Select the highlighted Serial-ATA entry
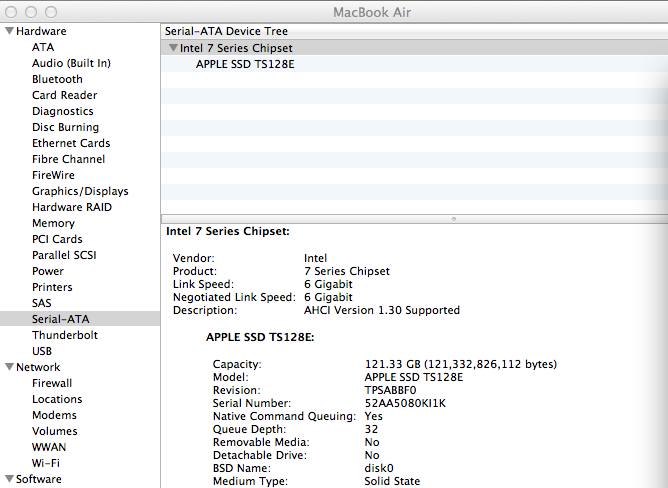 tap(80, 319)
